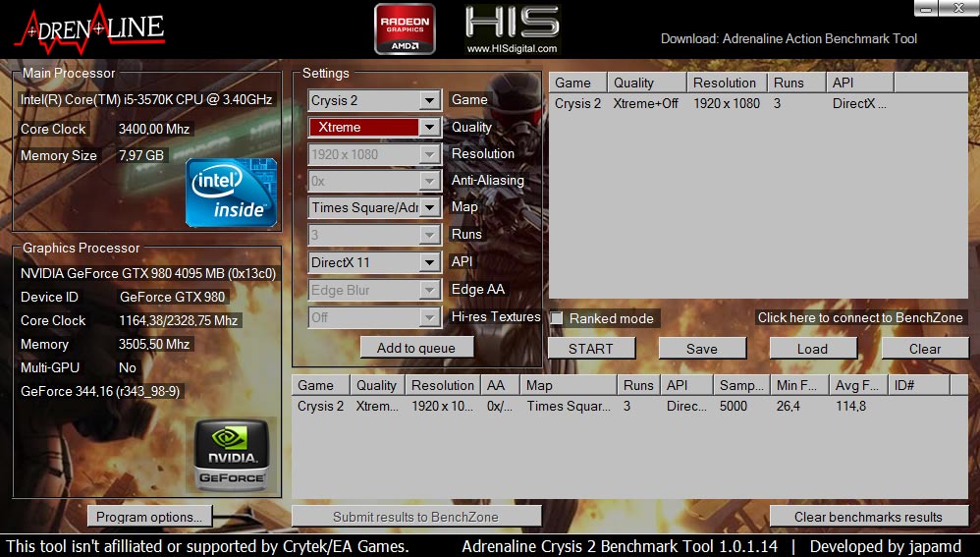Click here to connect to BenchZone
The width and height of the screenshot is (980, 557).
coord(860,317)
